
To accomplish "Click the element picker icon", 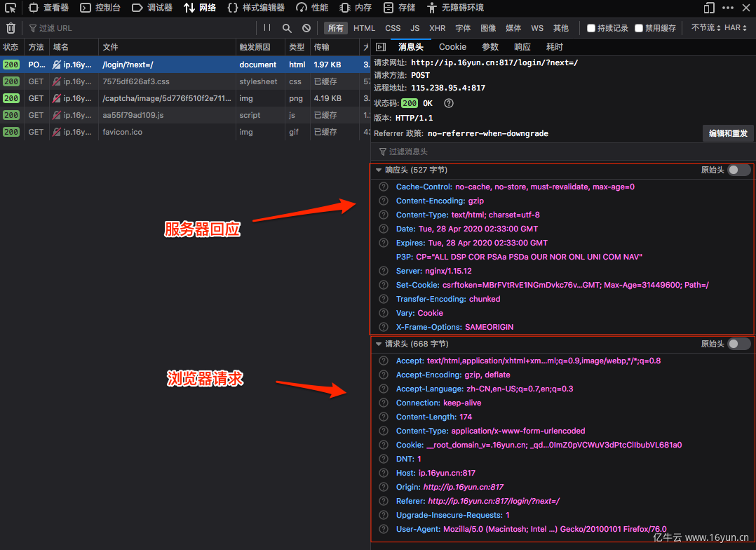I will (x=11, y=8).
